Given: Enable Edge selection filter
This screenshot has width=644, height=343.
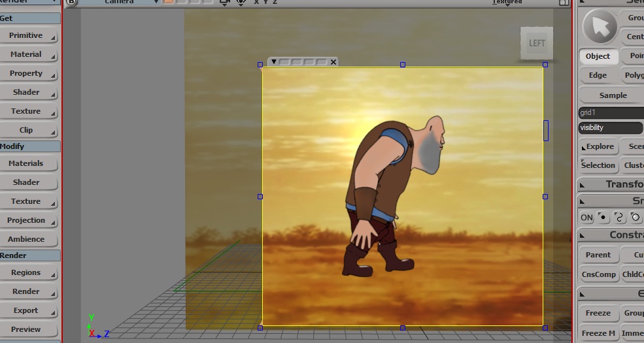Looking at the screenshot, I should (598, 75).
